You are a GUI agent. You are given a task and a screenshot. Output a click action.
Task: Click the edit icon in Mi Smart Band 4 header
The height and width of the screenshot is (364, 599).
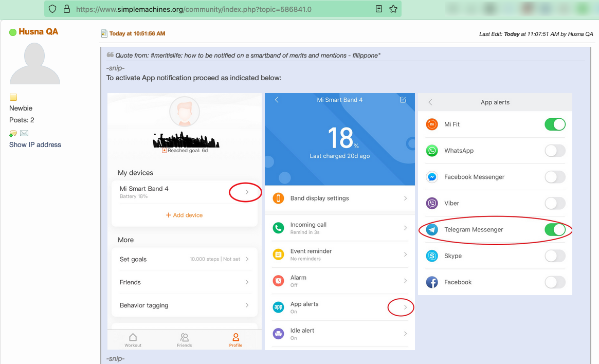(403, 100)
